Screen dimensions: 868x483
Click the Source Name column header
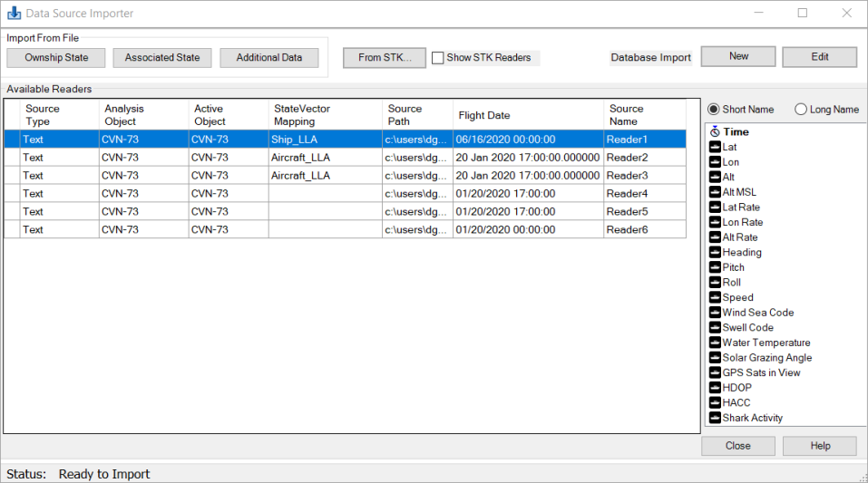644,115
